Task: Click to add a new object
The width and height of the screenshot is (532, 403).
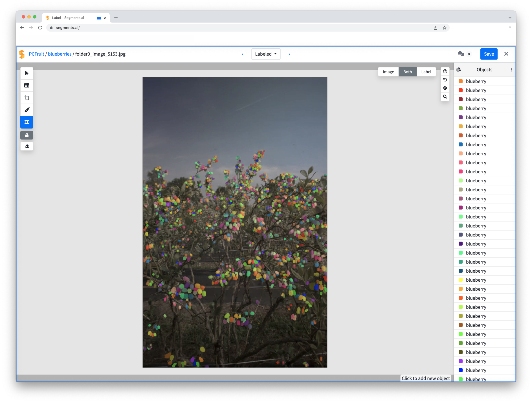Action: tap(425, 378)
